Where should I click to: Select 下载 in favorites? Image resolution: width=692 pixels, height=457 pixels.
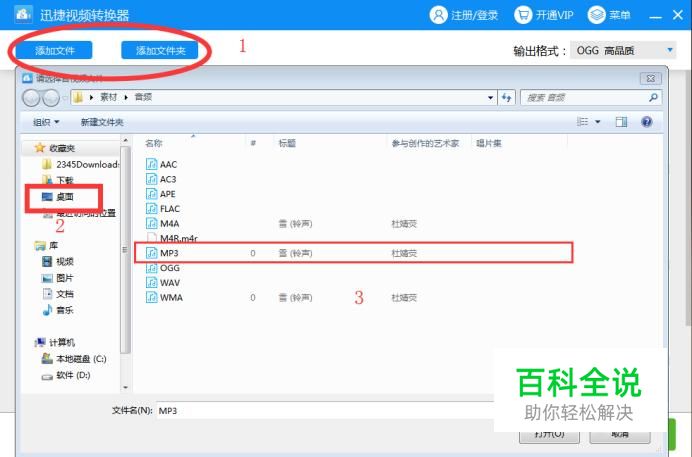pyautogui.click(x=58, y=180)
